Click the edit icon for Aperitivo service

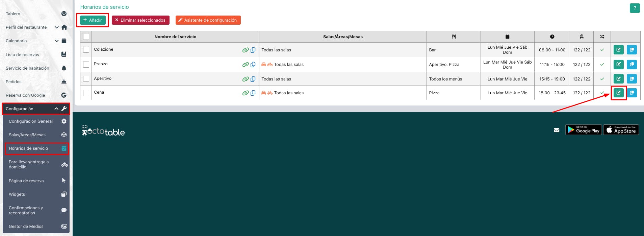pyautogui.click(x=618, y=79)
